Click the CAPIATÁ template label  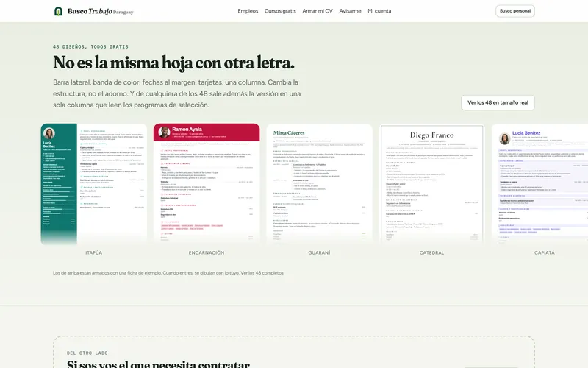545,252
